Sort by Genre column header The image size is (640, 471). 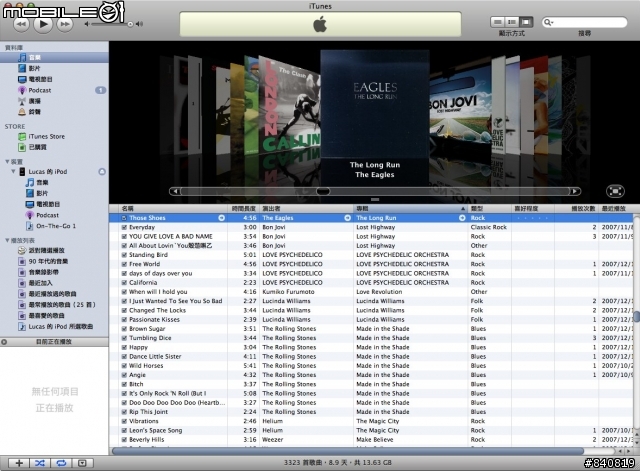click(489, 209)
